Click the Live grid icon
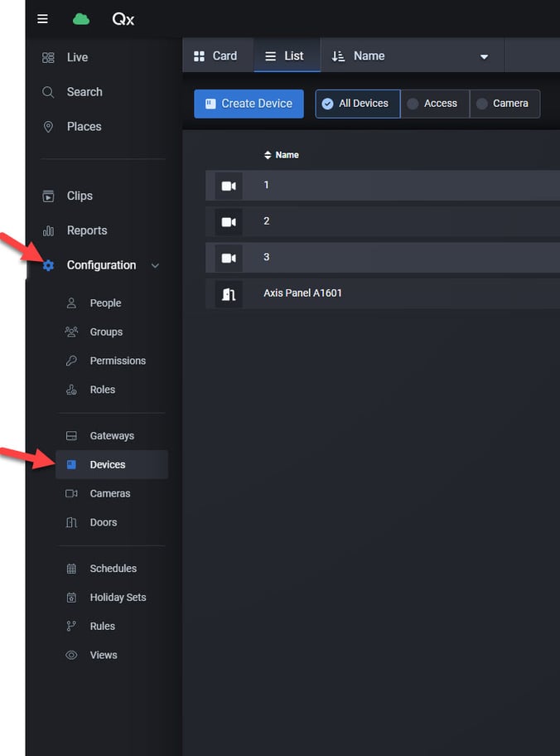Screen dimensions: 560x756 click(48, 57)
